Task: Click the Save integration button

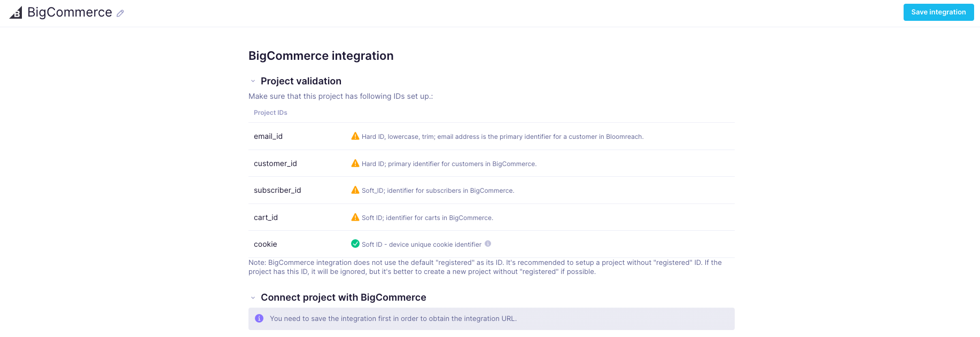Action: [x=938, y=12]
